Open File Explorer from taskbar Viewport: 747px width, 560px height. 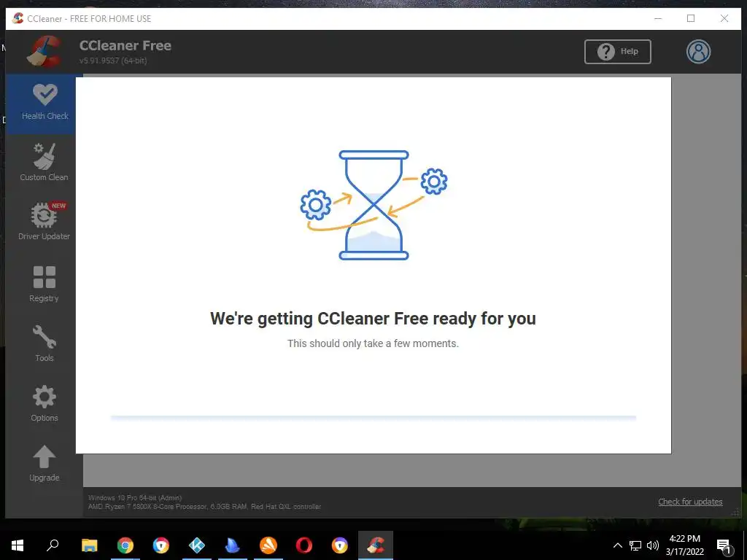click(89, 545)
